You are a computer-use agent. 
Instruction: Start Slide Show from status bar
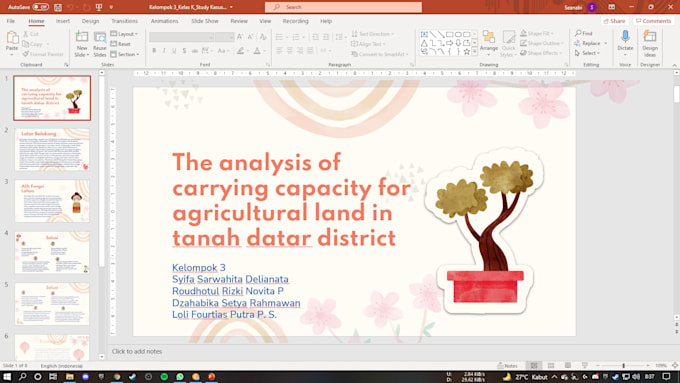pos(585,366)
